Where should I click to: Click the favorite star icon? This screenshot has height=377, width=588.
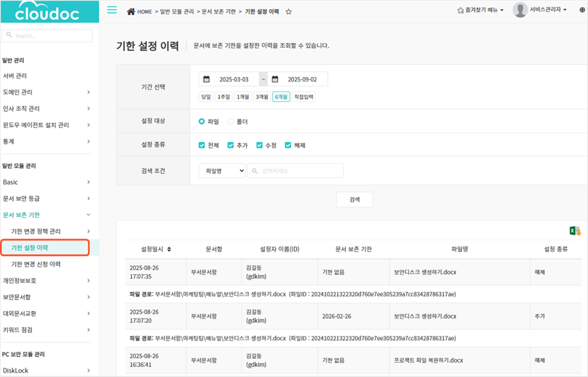pyautogui.click(x=289, y=11)
